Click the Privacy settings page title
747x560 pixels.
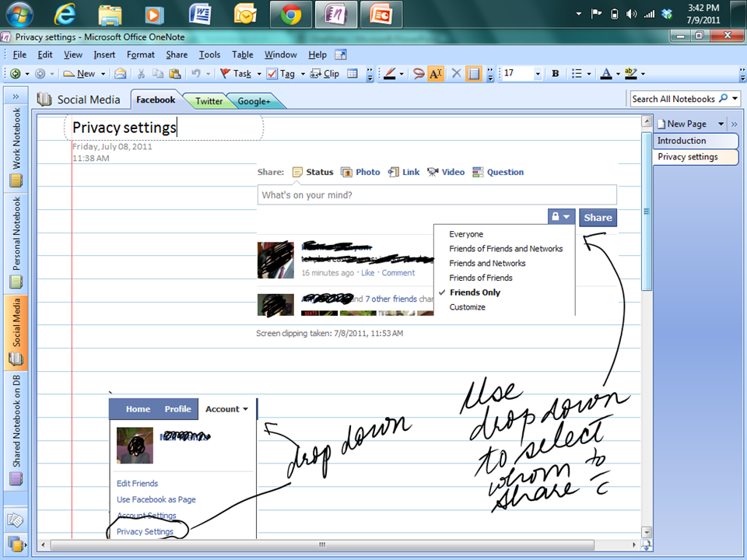click(124, 128)
